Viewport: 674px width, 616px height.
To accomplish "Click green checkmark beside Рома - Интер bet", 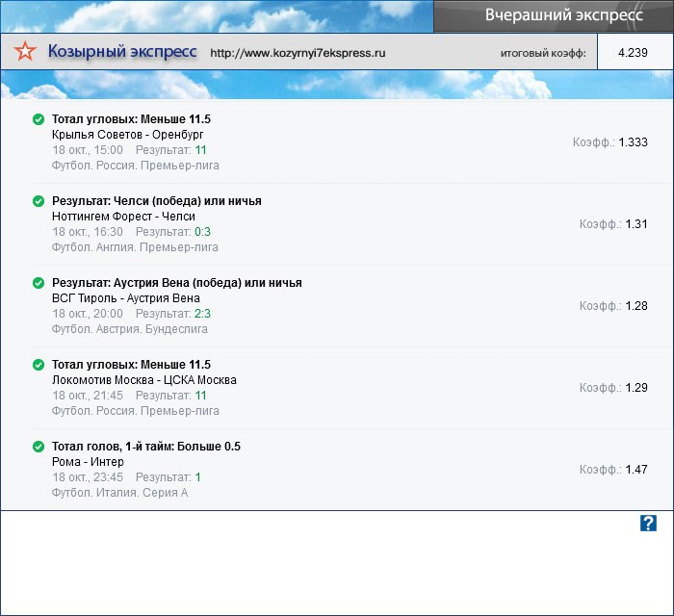I will (39, 447).
